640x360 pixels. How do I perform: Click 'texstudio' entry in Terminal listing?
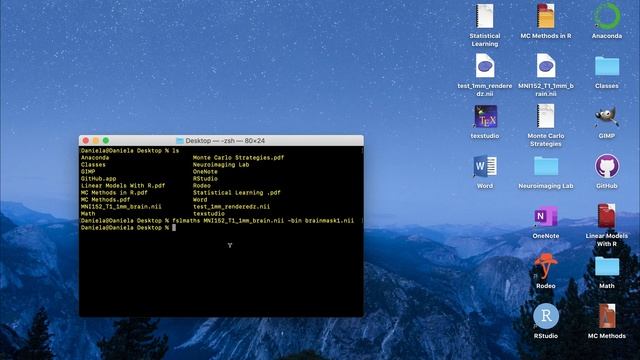[209, 213]
